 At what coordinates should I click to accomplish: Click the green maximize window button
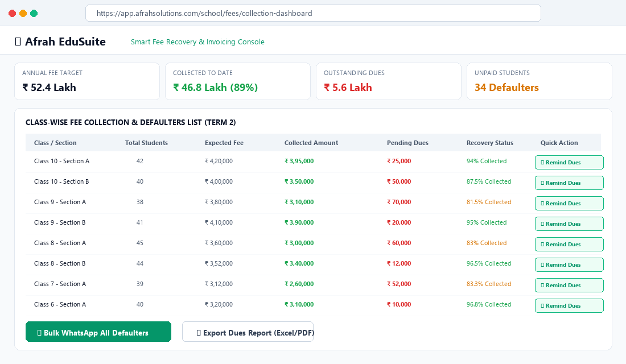pyautogui.click(x=34, y=14)
